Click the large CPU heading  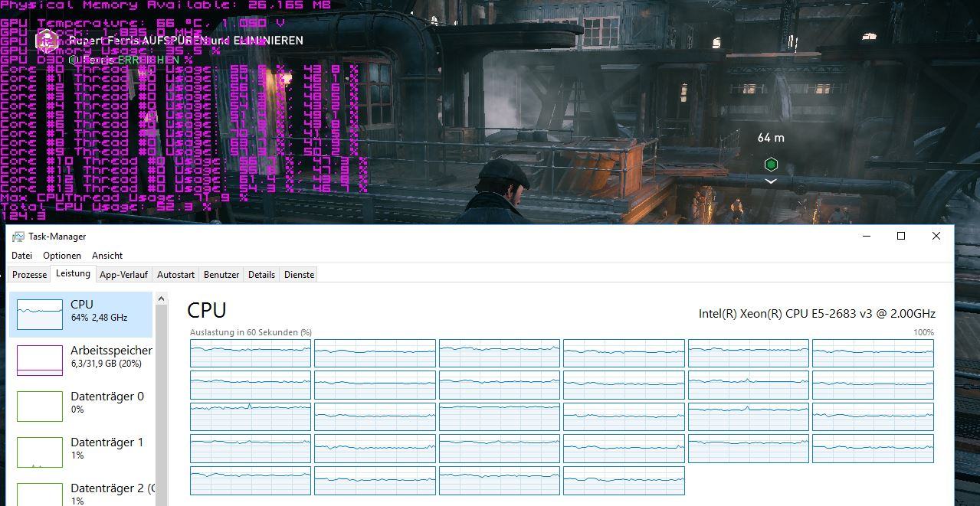[x=207, y=310]
